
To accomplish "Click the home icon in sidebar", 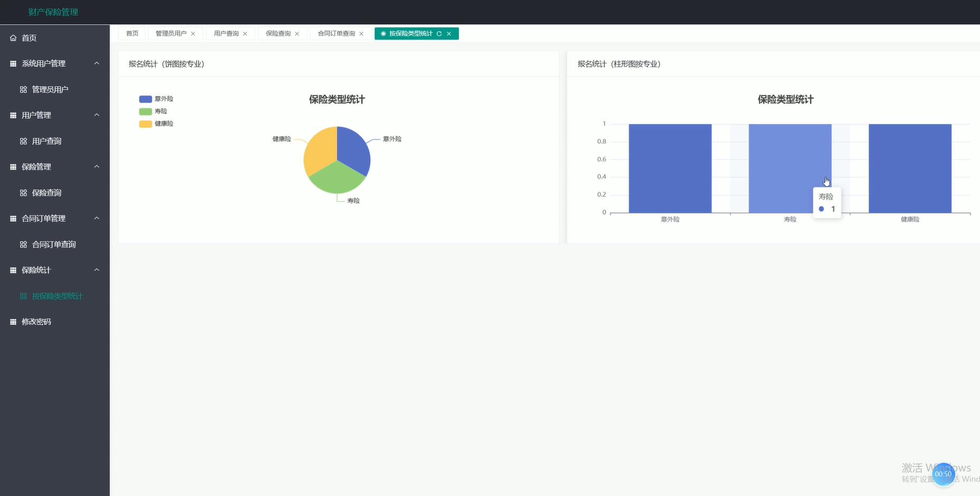I will coord(13,38).
